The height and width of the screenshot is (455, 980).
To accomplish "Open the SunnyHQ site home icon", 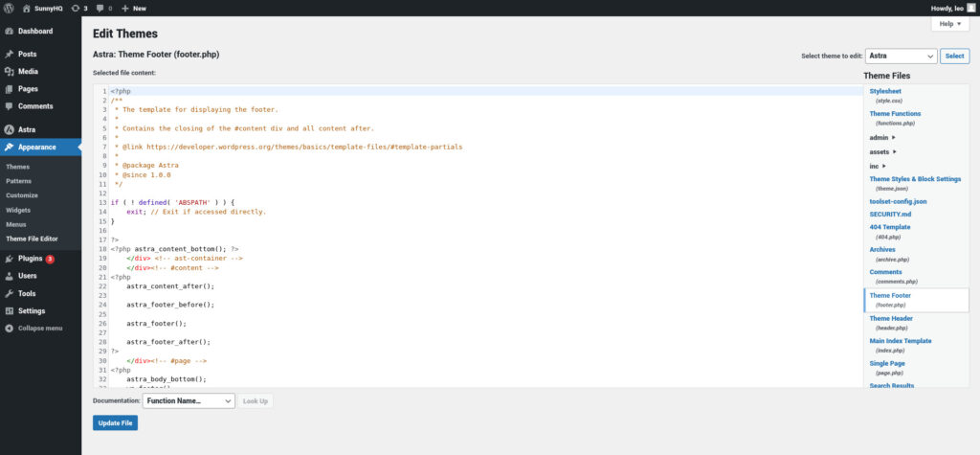I will click(26, 8).
